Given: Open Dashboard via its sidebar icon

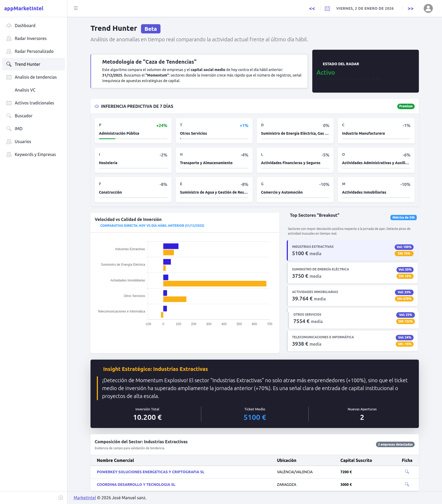Looking at the screenshot, I should [9, 26].
